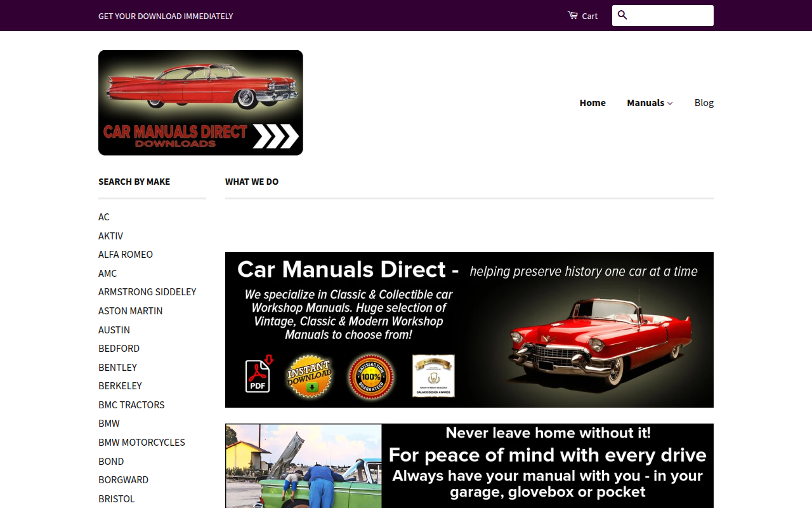Image resolution: width=812 pixels, height=508 pixels.
Task: Click the Car Manuals Direct logo
Action: coord(200,103)
